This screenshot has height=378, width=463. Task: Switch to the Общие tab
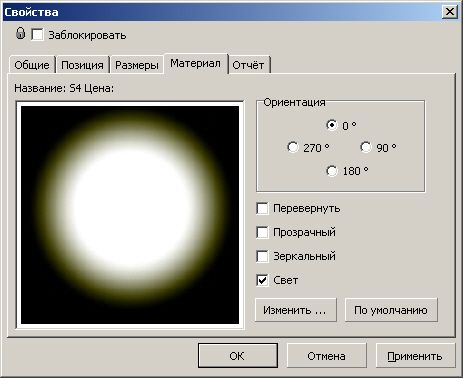pyautogui.click(x=32, y=65)
